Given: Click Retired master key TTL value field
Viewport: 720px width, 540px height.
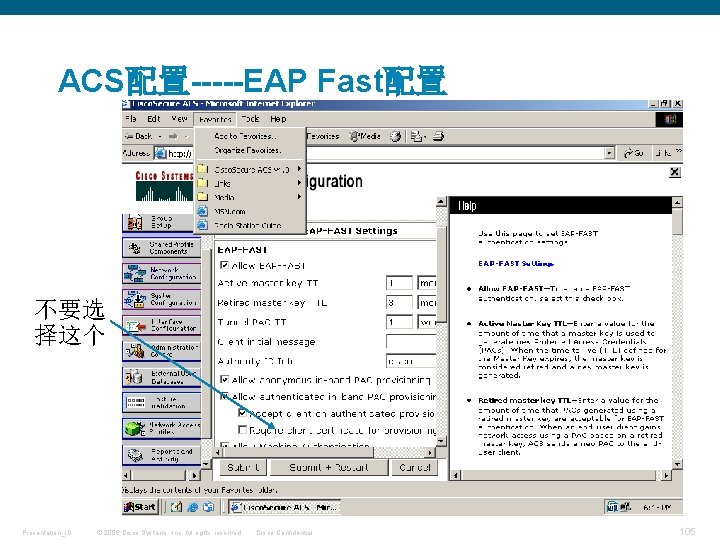Looking at the screenshot, I should (x=399, y=303).
